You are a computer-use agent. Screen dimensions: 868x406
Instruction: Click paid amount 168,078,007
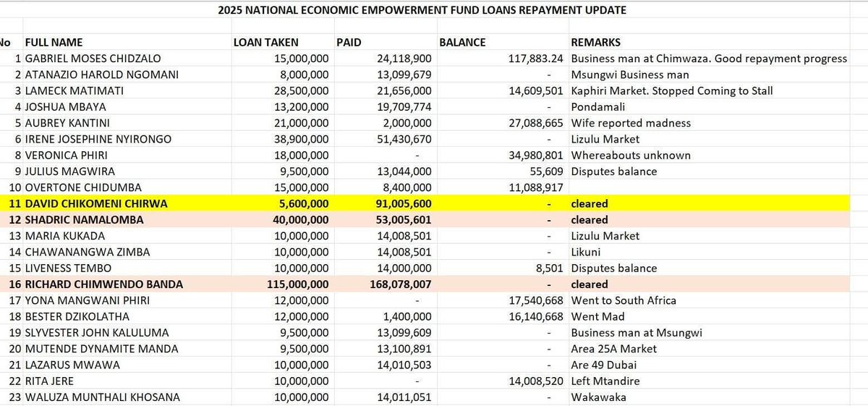coord(401,284)
